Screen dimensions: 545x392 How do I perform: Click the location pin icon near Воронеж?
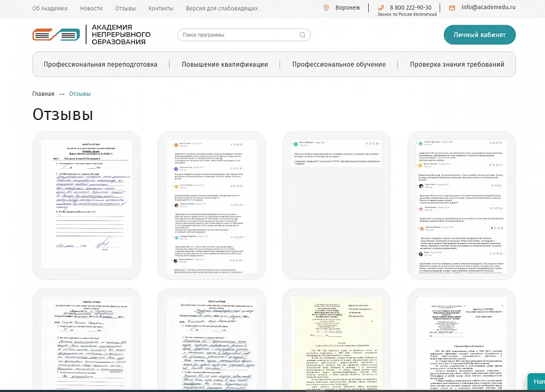[x=326, y=8]
